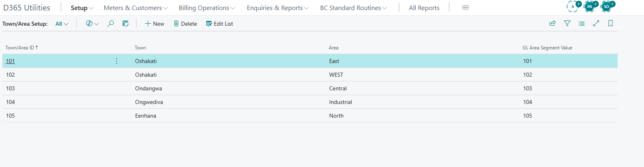The height and width of the screenshot is (167, 644).
Task: Open the share icon in the toolbar
Action: [x=553, y=23]
